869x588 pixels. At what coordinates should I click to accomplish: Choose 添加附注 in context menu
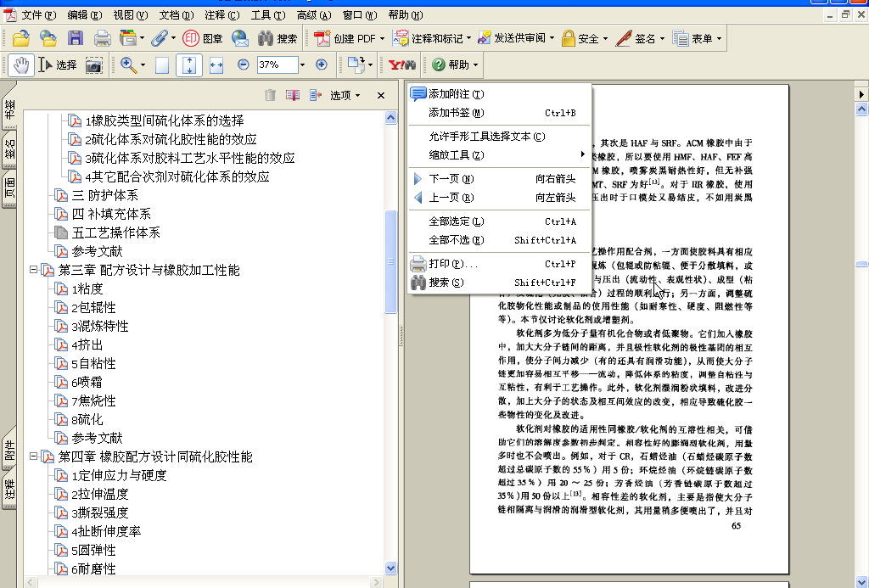click(x=501, y=94)
